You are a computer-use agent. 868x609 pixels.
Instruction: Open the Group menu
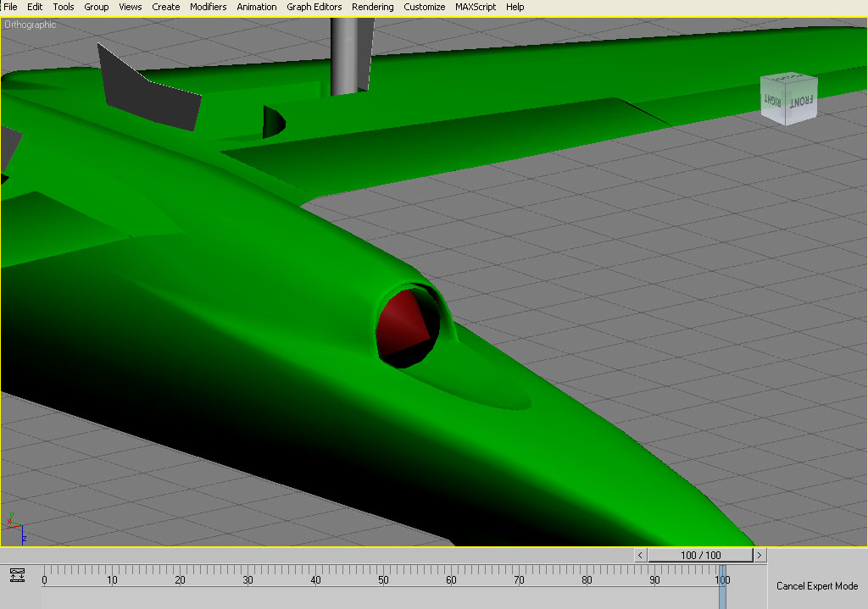97,7
